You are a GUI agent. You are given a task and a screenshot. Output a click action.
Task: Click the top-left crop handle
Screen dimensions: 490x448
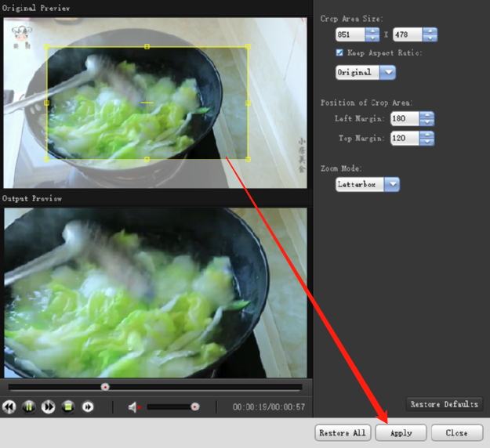coord(47,47)
